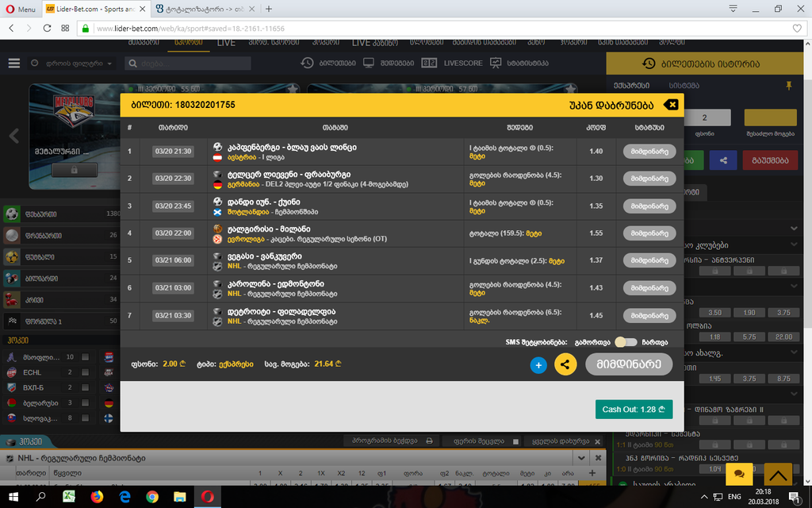Expand the კლუბები section chevron
The image size is (812, 508).
pyautogui.click(x=795, y=244)
